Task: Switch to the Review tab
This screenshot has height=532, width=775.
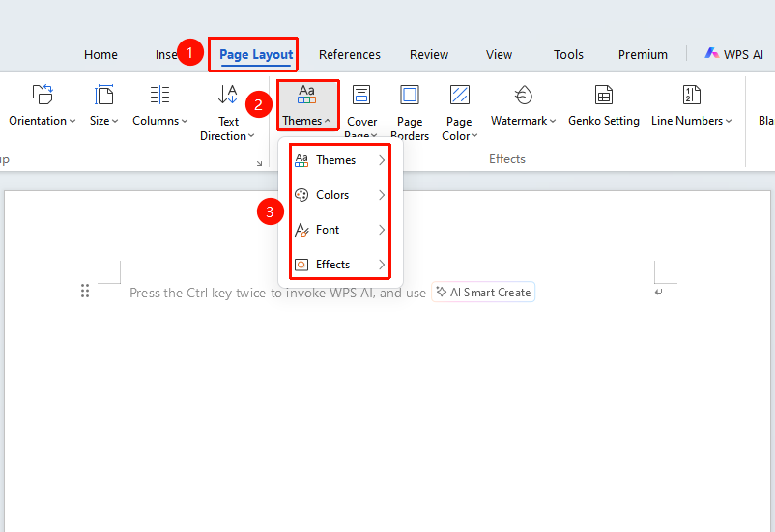Action: (x=429, y=54)
